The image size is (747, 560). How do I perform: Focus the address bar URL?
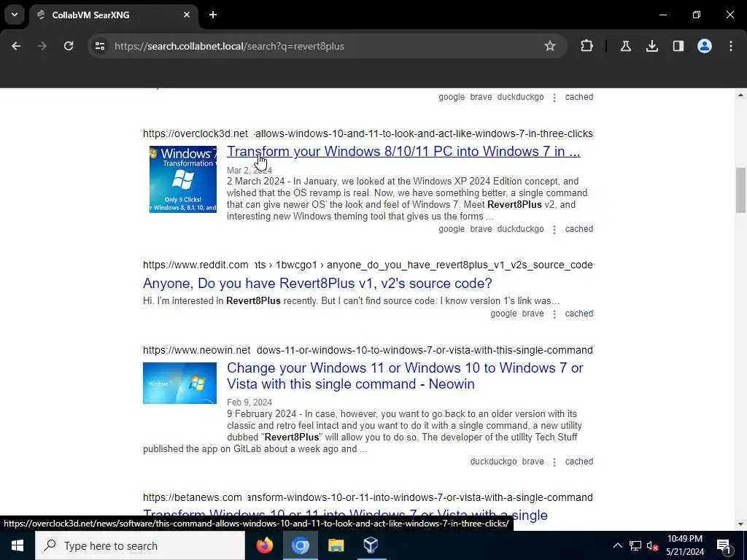click(229, 46)
